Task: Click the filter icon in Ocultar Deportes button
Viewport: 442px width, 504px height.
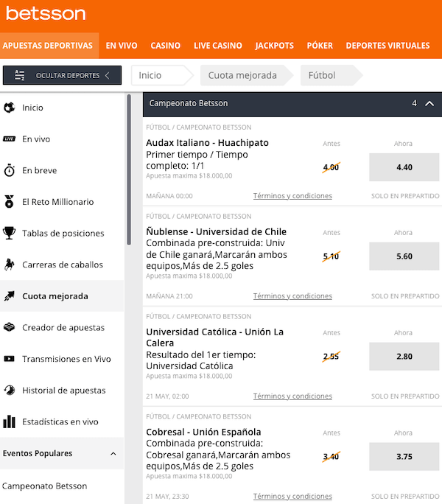Action: pos(20,75)
